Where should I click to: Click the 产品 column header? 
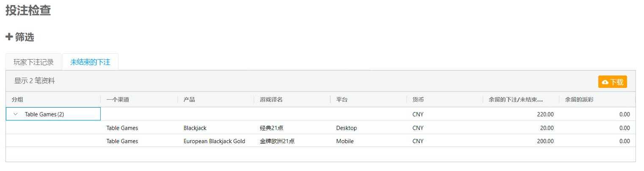tap(189, 100)
